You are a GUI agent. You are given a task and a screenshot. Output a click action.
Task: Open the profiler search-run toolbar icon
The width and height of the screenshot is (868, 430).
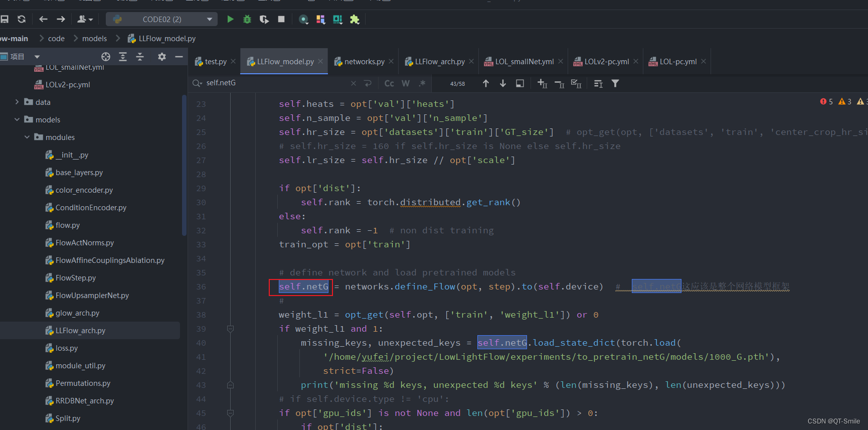(303, 19)
